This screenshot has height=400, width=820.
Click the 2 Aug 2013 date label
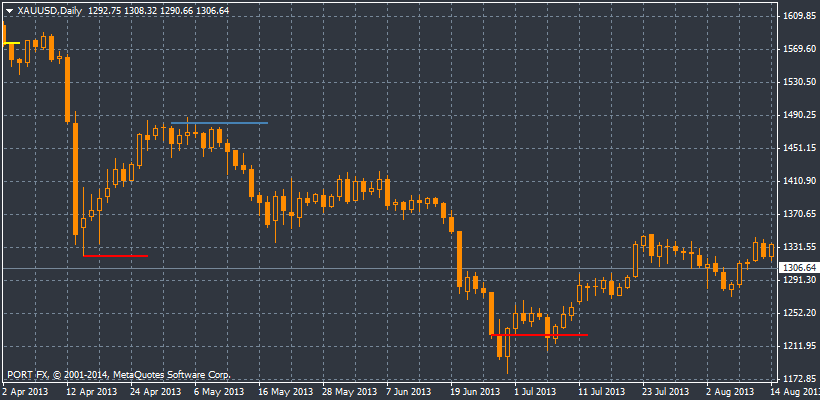click(x=732, y=392)
